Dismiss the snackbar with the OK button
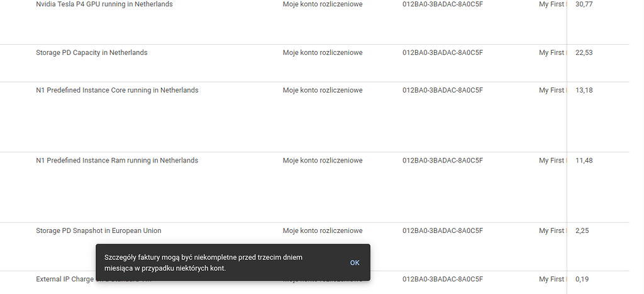This screenshot has width=644, height=294. coord(355,263)
